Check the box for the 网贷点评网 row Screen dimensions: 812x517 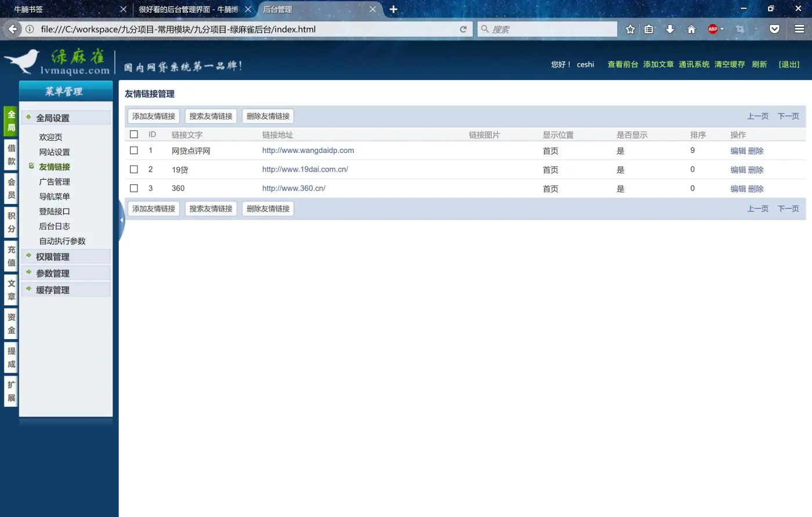tap(134, 151)
